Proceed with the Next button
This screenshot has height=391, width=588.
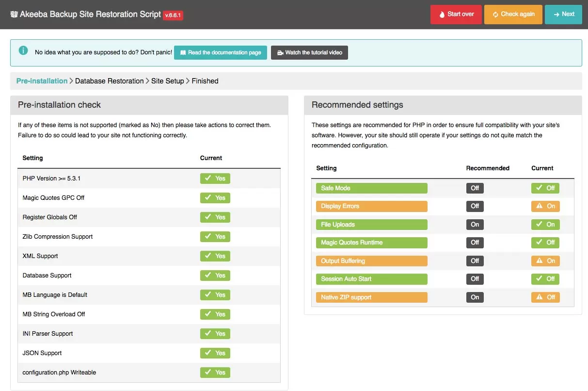click(563, 15)
